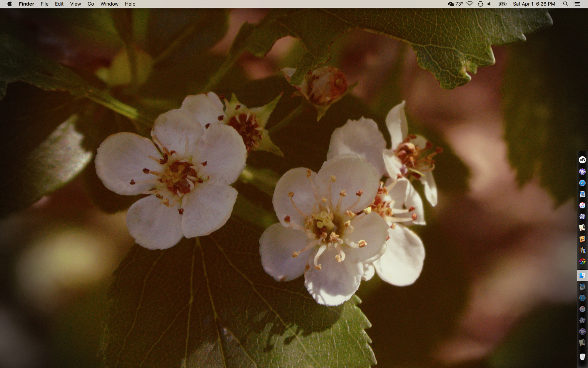Open the Edit menu
The height and width of the screenshot is (368, 588).
tap(59, 4)
